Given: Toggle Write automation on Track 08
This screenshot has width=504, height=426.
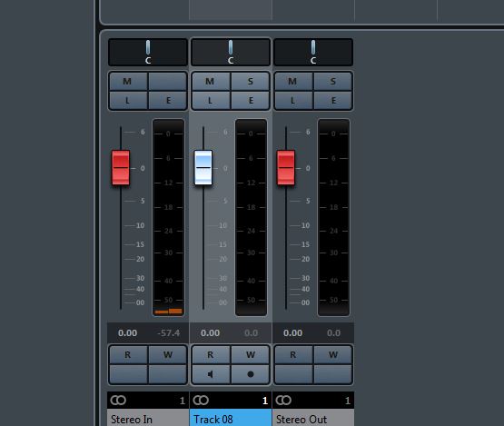Looking at the screenshot, I should click(x=251, y=354).
